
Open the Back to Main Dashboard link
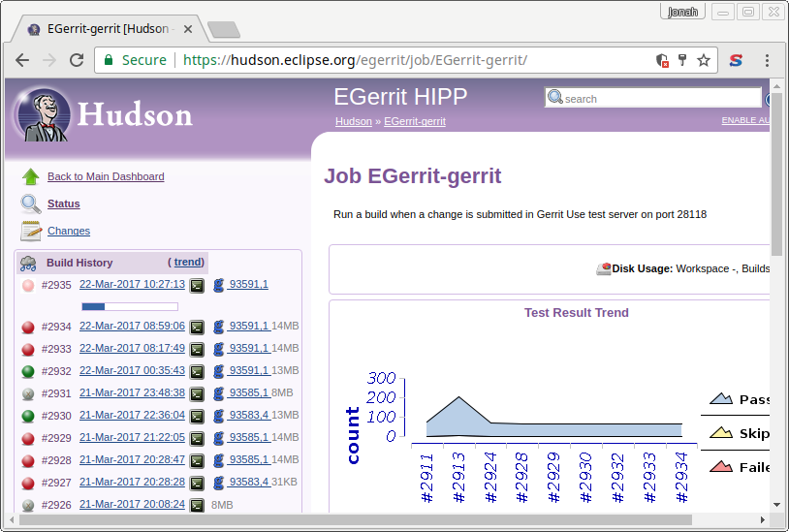coord(106,176)
